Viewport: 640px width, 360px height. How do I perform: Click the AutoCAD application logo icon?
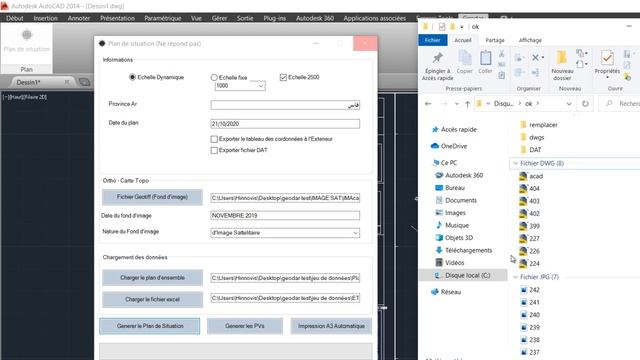pos(4,6)
